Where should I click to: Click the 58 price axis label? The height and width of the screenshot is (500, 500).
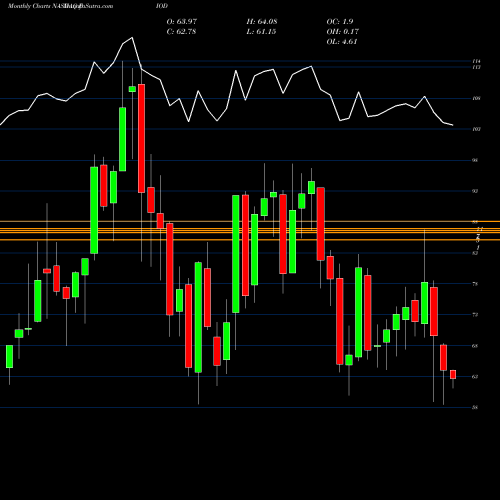click(x=475, y=407)
